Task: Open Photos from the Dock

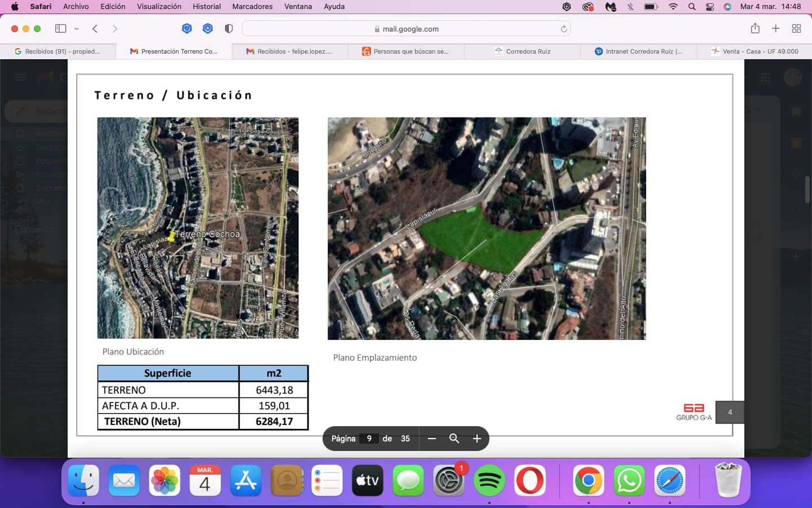Action: (165, 481)
